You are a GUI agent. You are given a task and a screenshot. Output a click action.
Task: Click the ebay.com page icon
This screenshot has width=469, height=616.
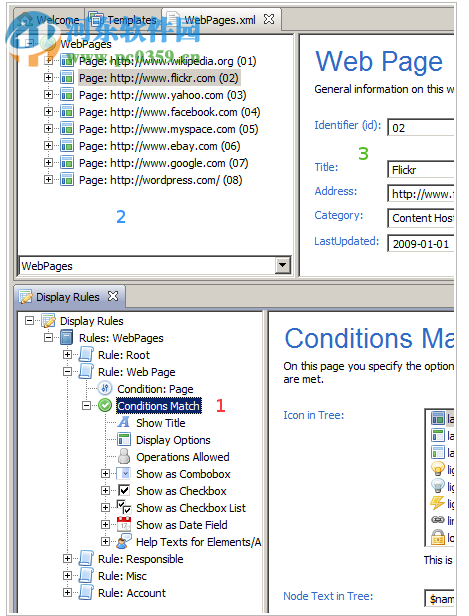pyautogui.click(x=67, y=146)
